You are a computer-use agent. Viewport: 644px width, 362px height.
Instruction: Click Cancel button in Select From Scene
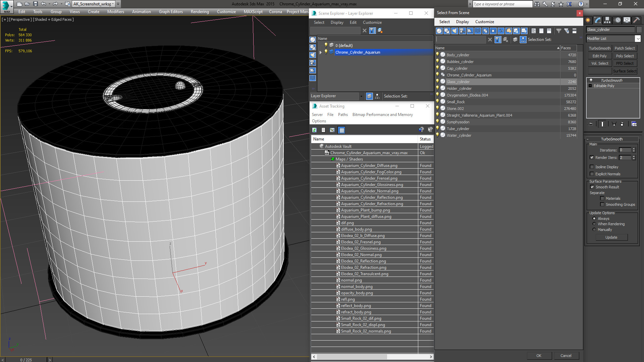pyautogui.click(x=566, y=356)
